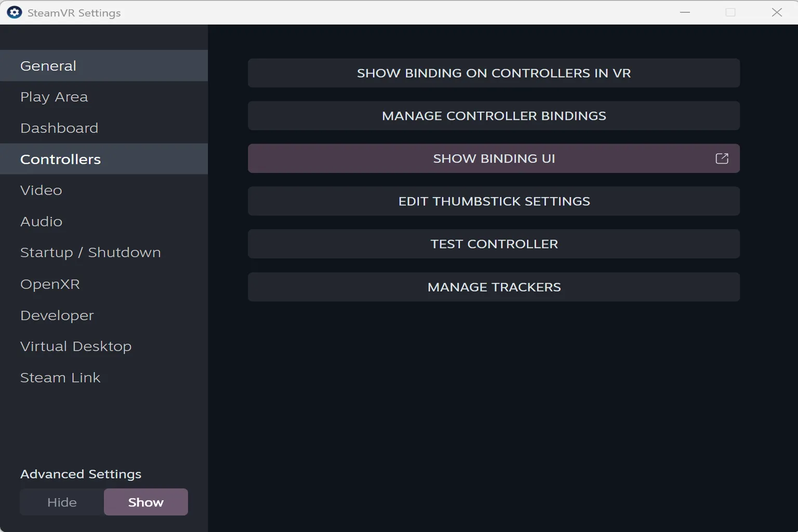
Task: Open Audio settings section
Action: [x=104, y=221]
